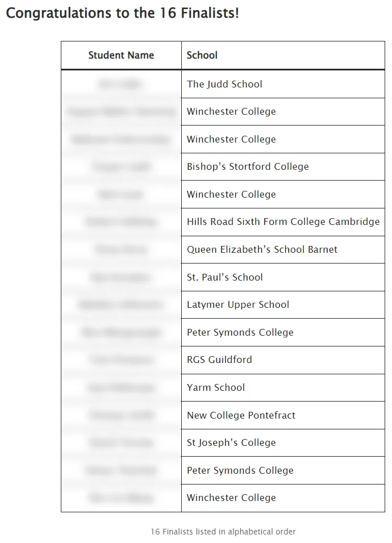Select Hills Road Sixth Form College Cambridge
Screen dimensions: 392x543
tap(283, 222)
